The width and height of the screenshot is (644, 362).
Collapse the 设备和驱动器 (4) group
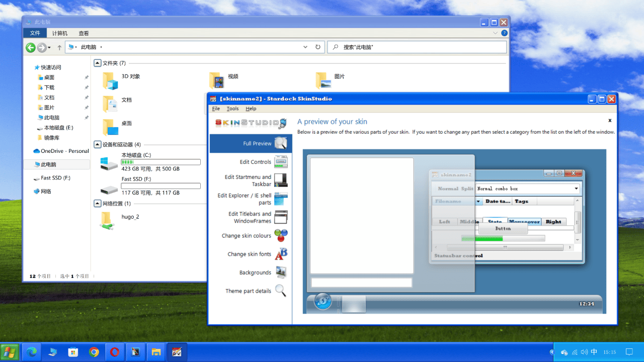pos(98,144)
